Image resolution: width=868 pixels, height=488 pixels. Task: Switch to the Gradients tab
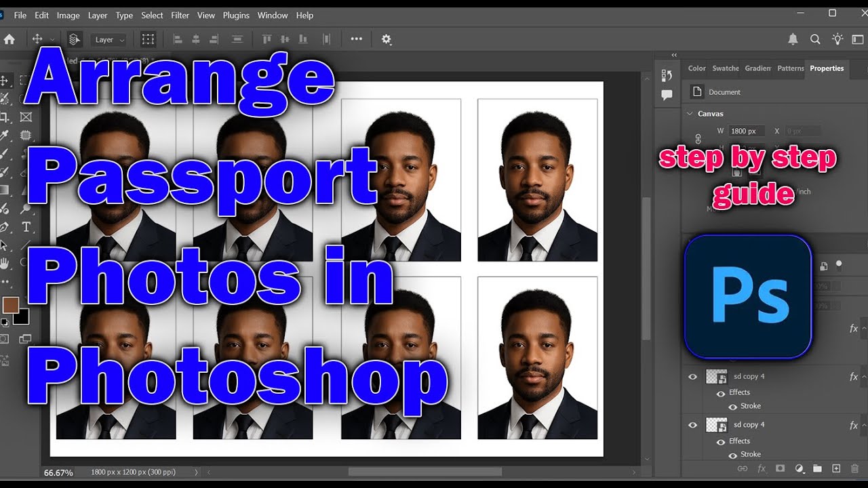click(757, 68)
